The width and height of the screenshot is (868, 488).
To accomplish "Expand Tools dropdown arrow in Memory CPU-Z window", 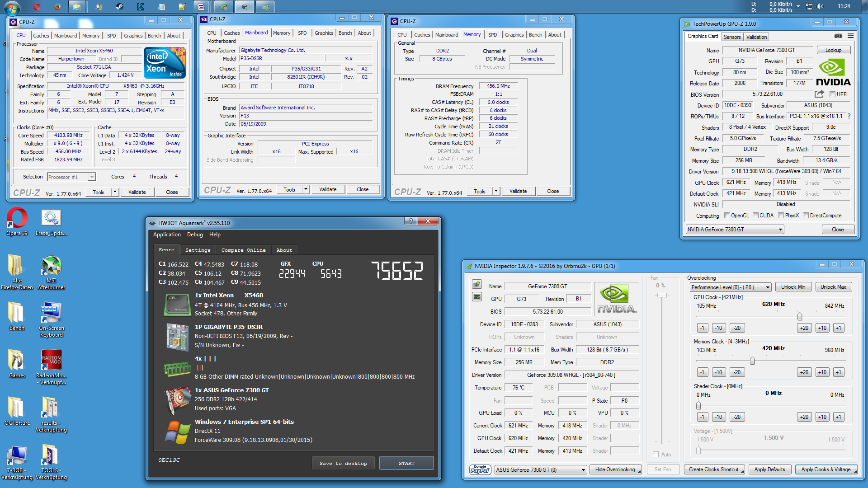I will tap(496, 191).
